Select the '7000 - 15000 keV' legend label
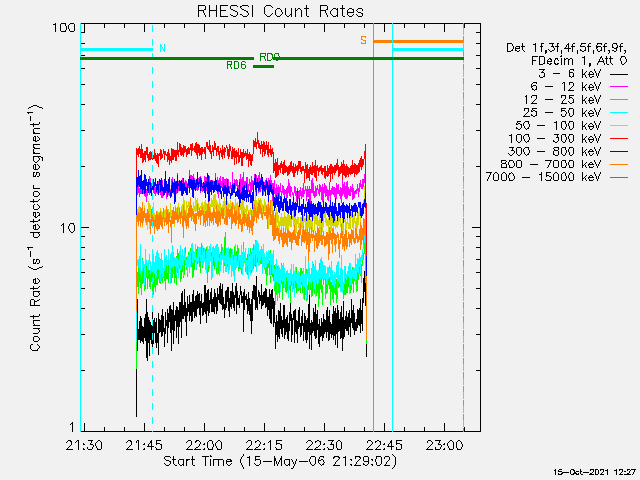The image size is (640, 480). click(543, 177)
